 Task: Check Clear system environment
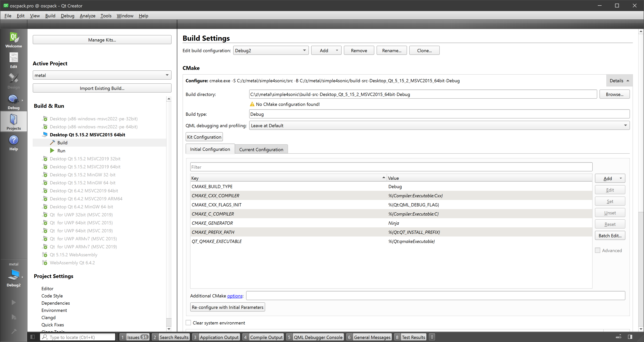tap(188, 323)
